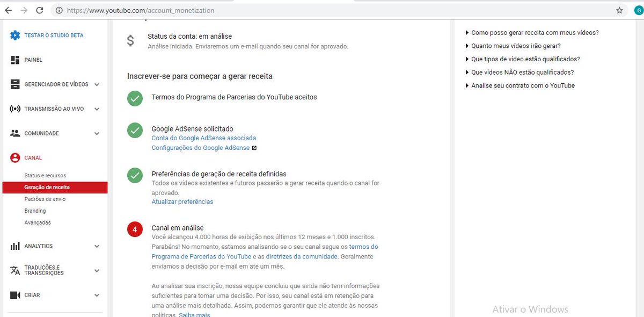
Task: Click the Studio Beta gear icon
Action: click(x=15, y=35)
